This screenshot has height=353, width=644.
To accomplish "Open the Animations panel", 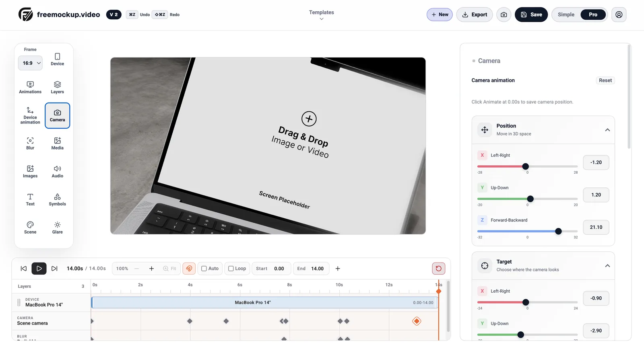I will (x=30, y=87).
